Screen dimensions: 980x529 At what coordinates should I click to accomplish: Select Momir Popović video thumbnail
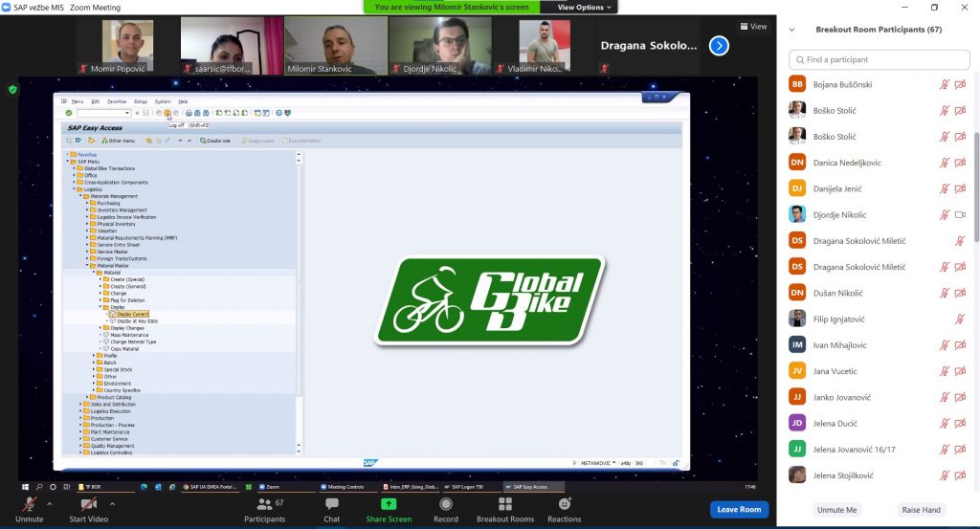(127, 46)
